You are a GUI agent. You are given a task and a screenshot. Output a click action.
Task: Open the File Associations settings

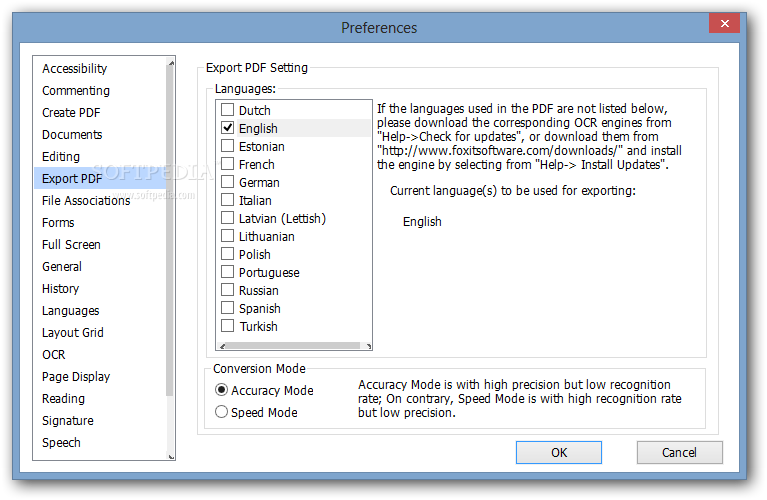coord(86,200)
